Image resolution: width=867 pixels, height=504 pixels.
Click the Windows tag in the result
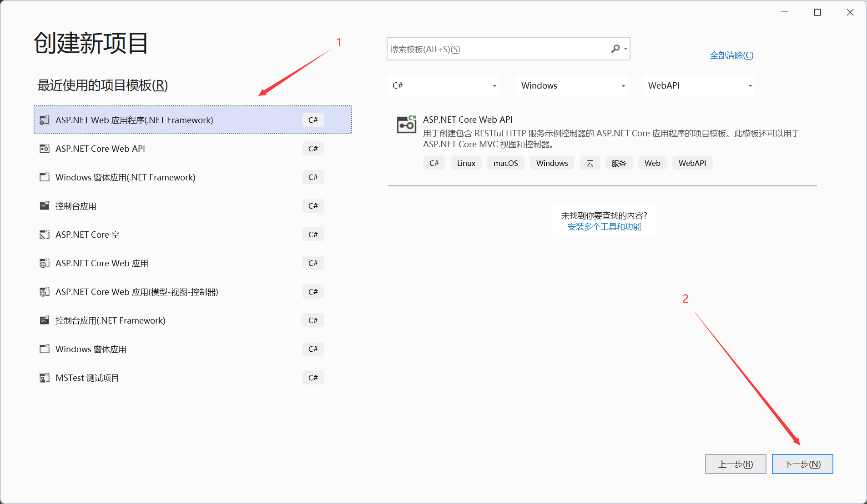[x=552, y=163]
